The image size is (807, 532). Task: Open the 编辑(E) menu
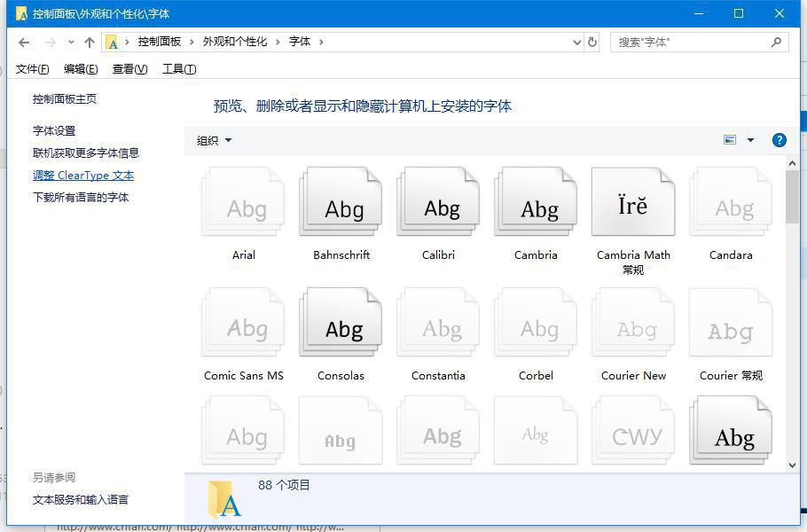[81, 69]
